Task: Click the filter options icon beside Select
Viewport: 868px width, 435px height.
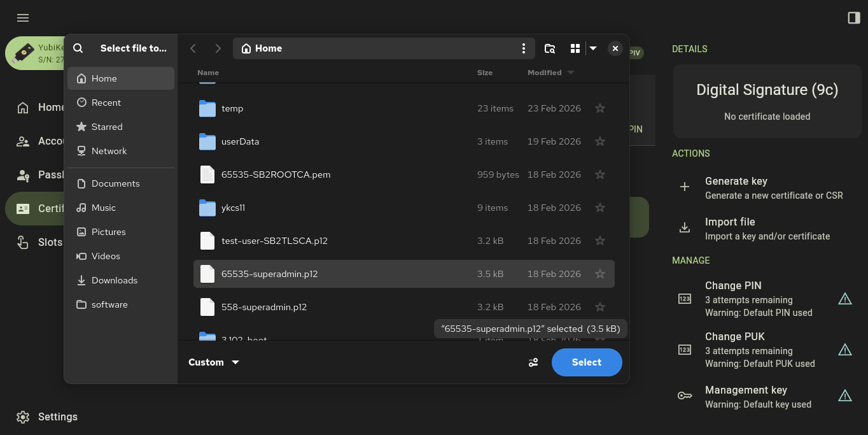Action: tap(533, 362)
